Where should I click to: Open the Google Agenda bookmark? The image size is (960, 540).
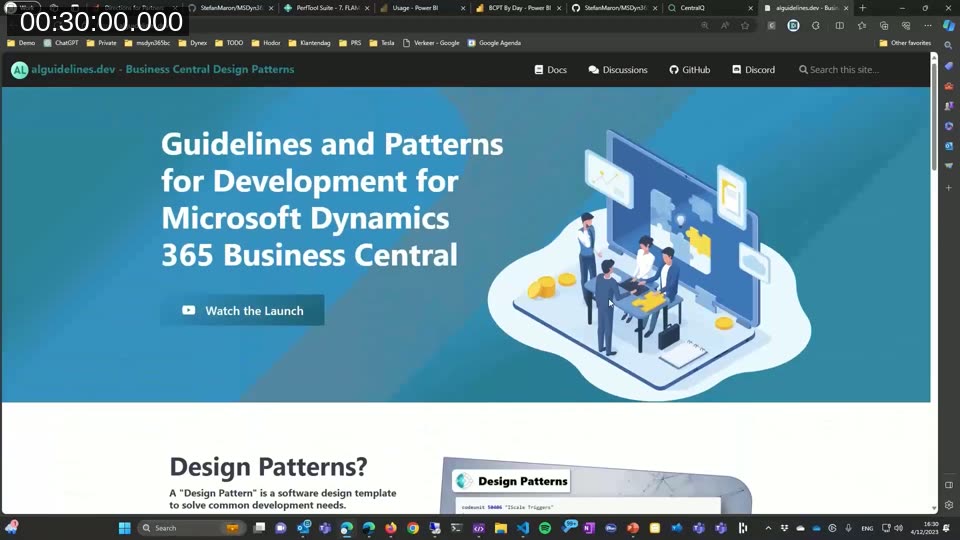[494, 43]
